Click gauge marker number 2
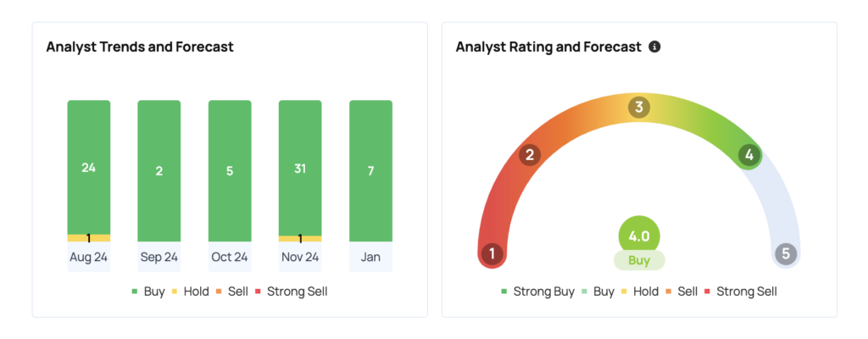This screenshot has height=339, width=868. (x=531, y=154)
